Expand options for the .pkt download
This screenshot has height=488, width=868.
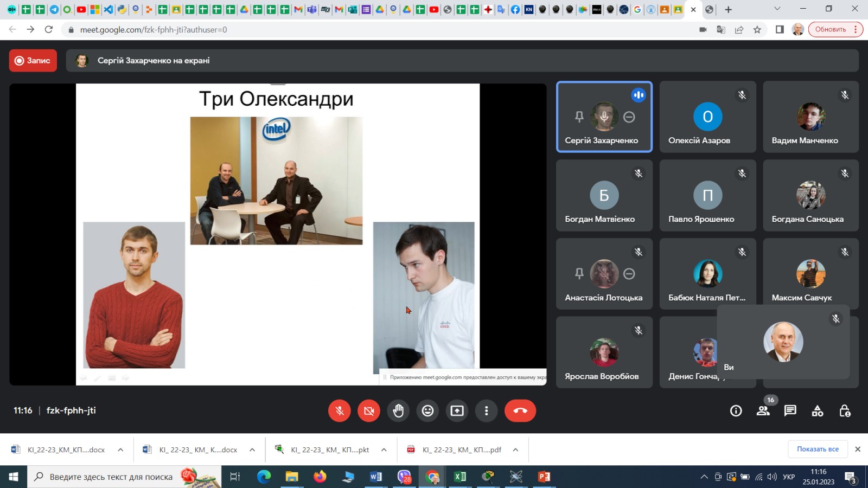384,450
